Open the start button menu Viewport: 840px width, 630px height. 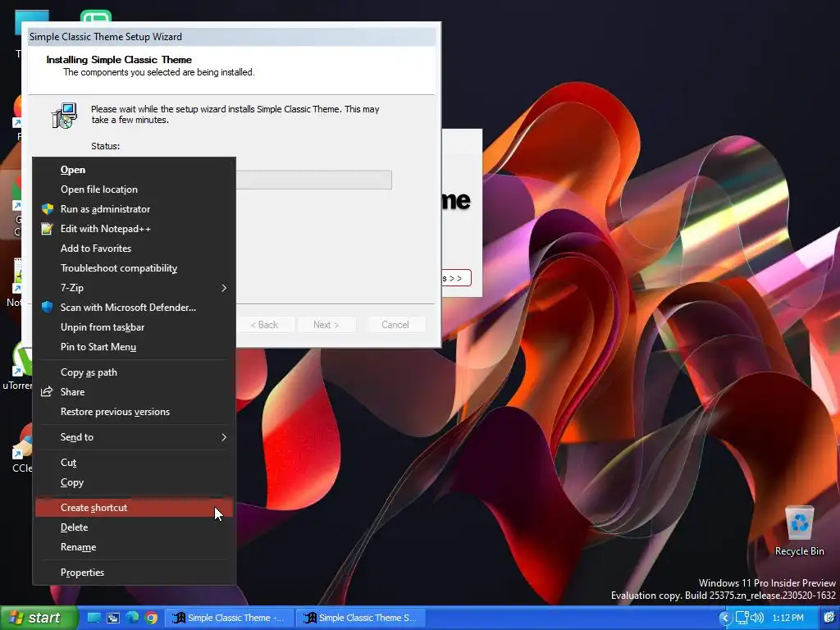[39, 618]
